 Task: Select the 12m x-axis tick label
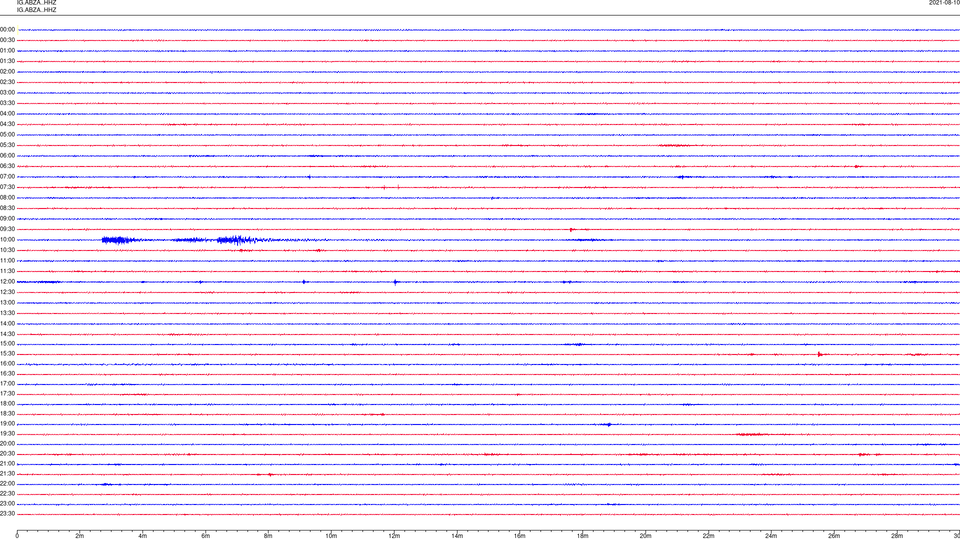394,536
